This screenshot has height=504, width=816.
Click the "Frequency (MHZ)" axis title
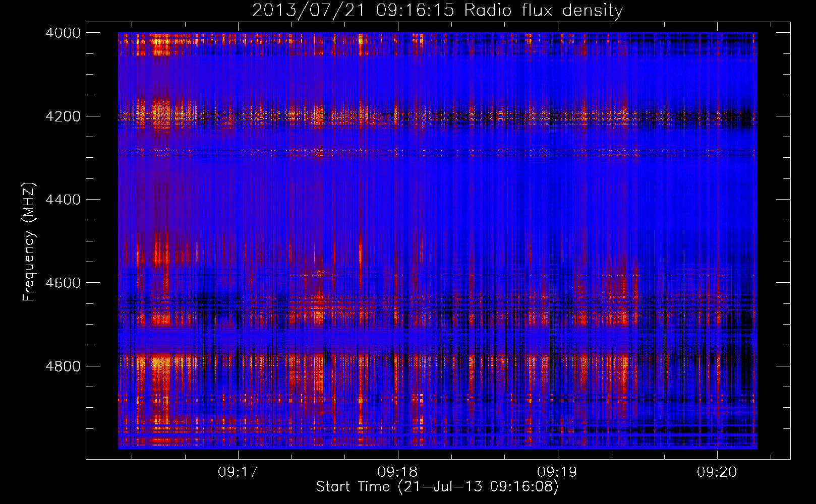[29, 242]
